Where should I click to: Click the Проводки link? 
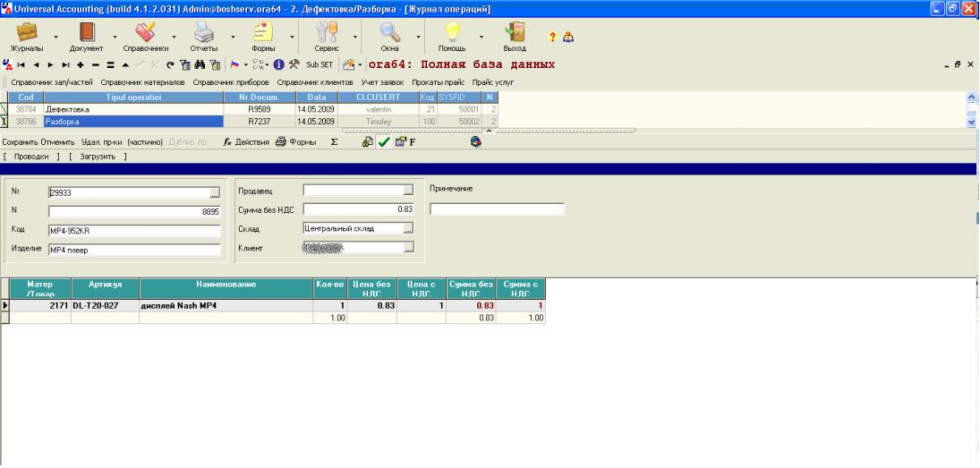pyautogui.click(x=31, y=157)
